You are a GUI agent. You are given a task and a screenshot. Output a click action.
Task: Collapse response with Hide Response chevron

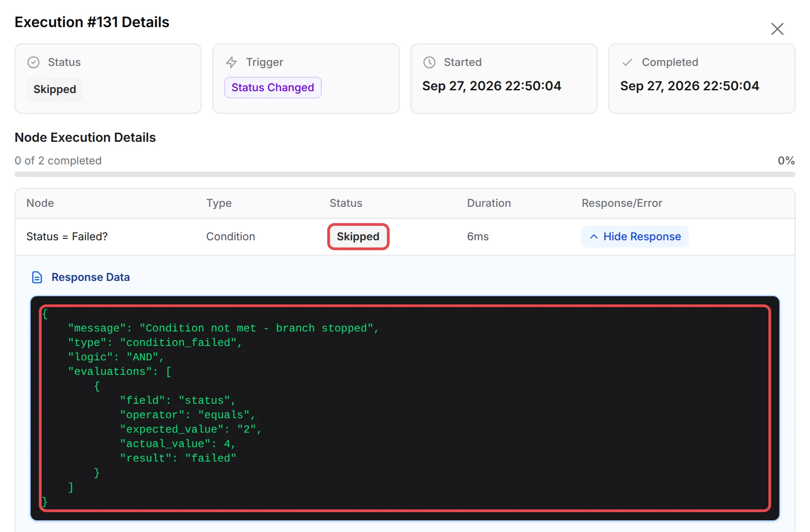[594, 237]
